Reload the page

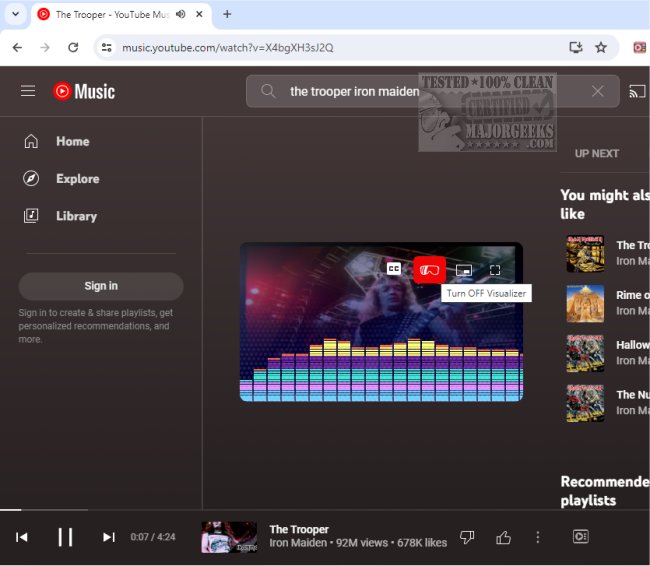(73, 48)
